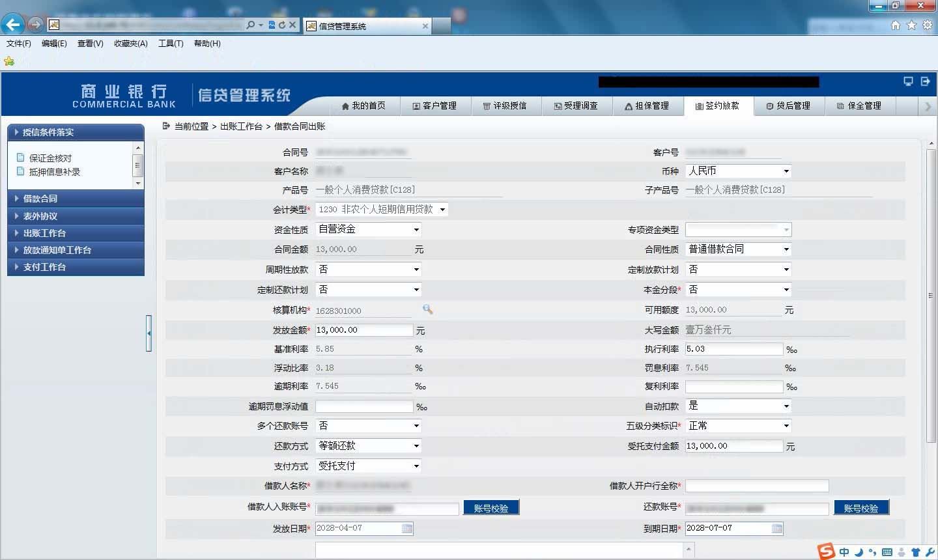Viewport: 938px width, 560px height.
Task: Open the 支付方式 dropdown showing 受托支付
Action: click(x=369, y=466)
